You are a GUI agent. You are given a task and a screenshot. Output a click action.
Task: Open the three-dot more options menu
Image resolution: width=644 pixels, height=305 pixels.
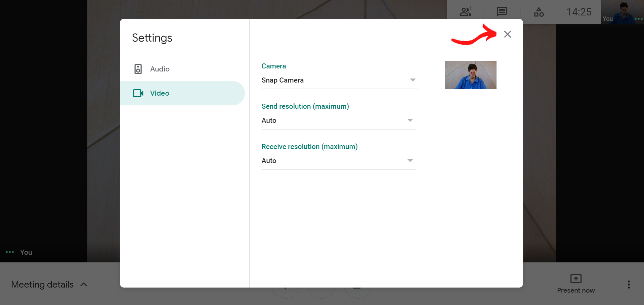click(629, 285)
